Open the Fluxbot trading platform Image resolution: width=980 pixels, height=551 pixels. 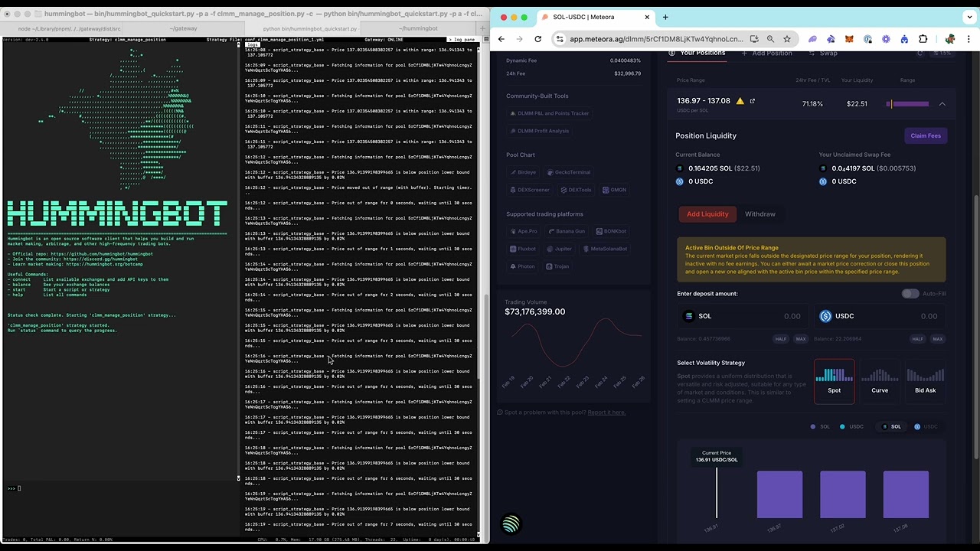[x=523, y=249]
